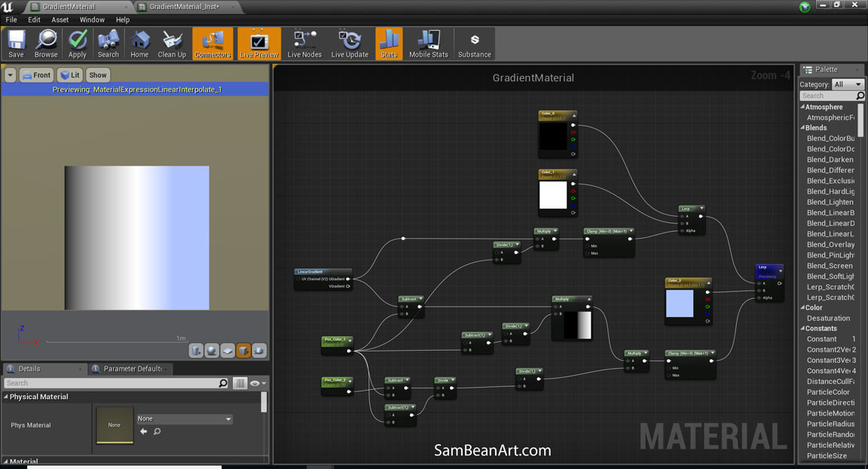Select the Pos_Color_1 parameter node title
This screenshot has width=868, height=469.
(x=335, y=339)
